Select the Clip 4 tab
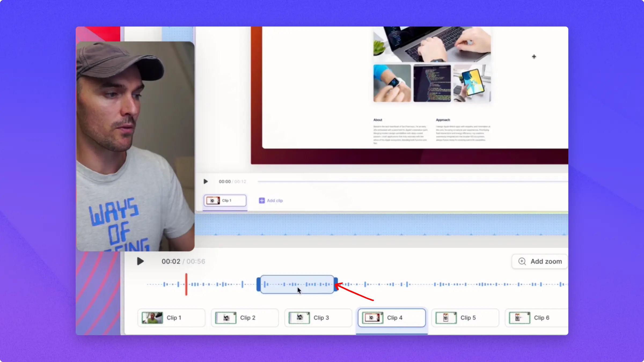This screenshot has width=644, height=362. tap(392, 318)
